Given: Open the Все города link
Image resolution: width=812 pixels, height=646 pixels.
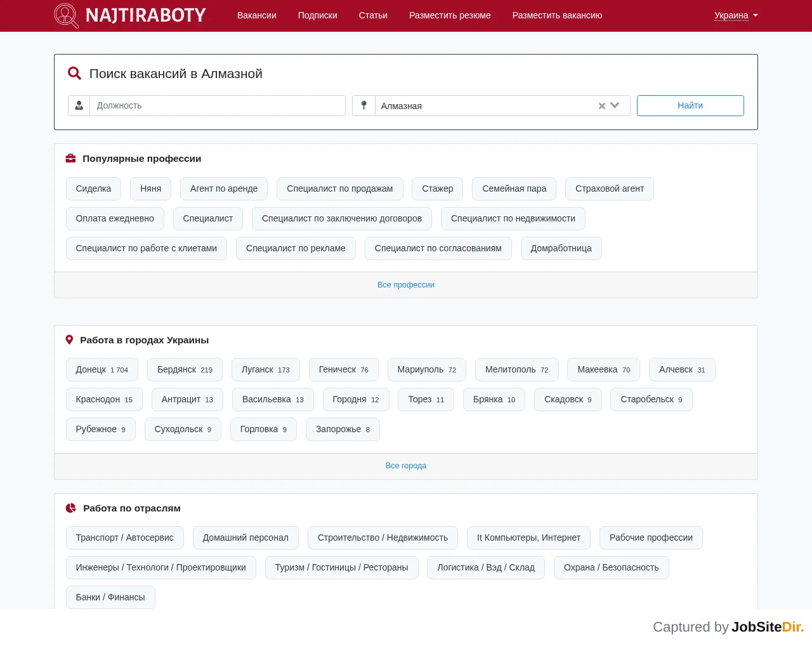Looking at the screenshot, I should [406, 466].
